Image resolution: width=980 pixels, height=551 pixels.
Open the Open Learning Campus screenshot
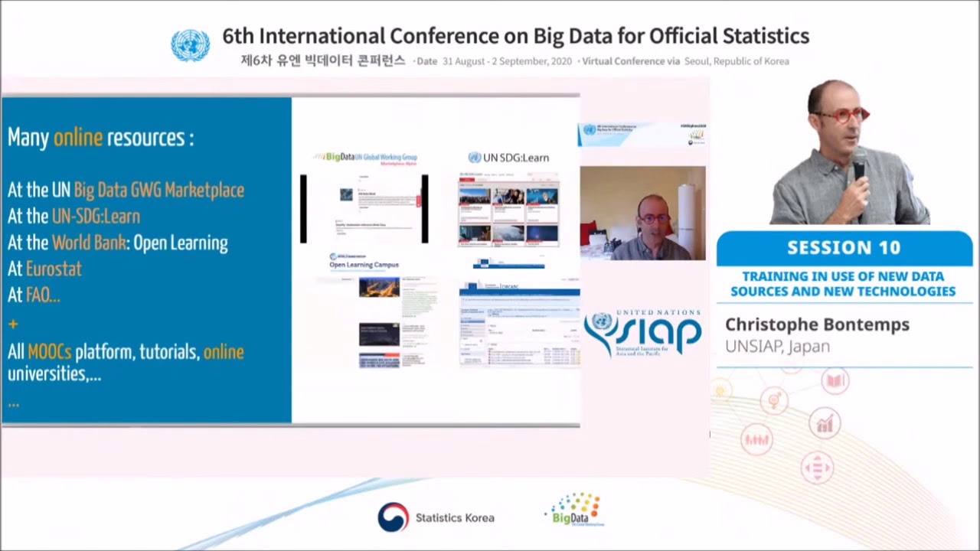[x=377, y=321]
